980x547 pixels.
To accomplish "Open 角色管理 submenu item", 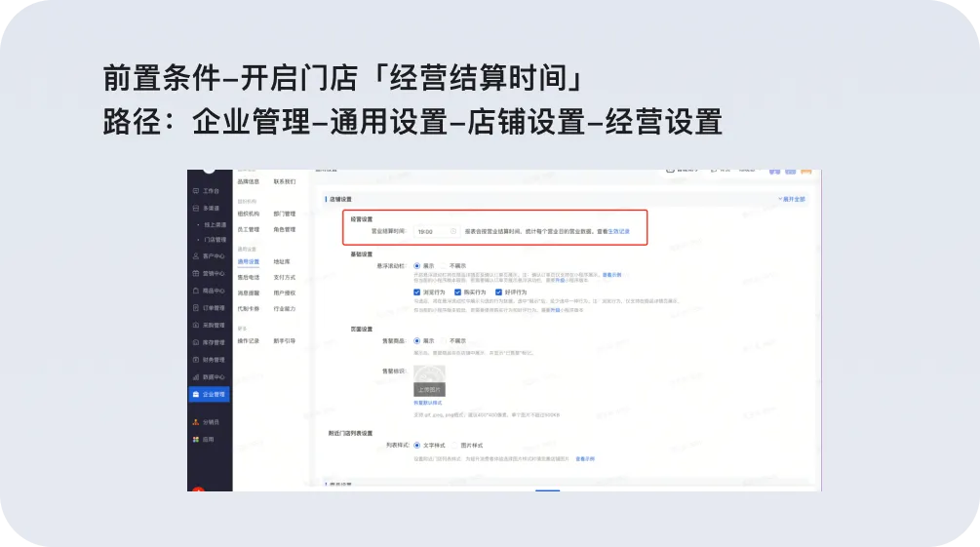I will [285, 229].
